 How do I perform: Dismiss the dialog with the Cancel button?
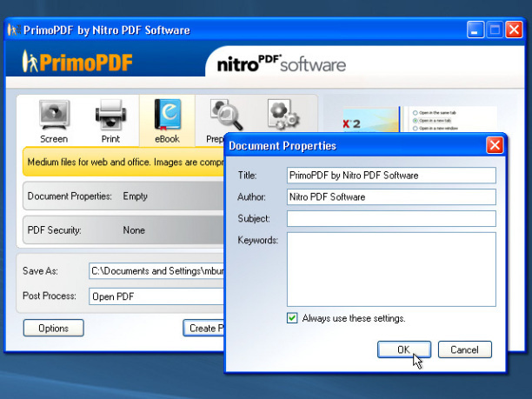[x=464, y=349]
